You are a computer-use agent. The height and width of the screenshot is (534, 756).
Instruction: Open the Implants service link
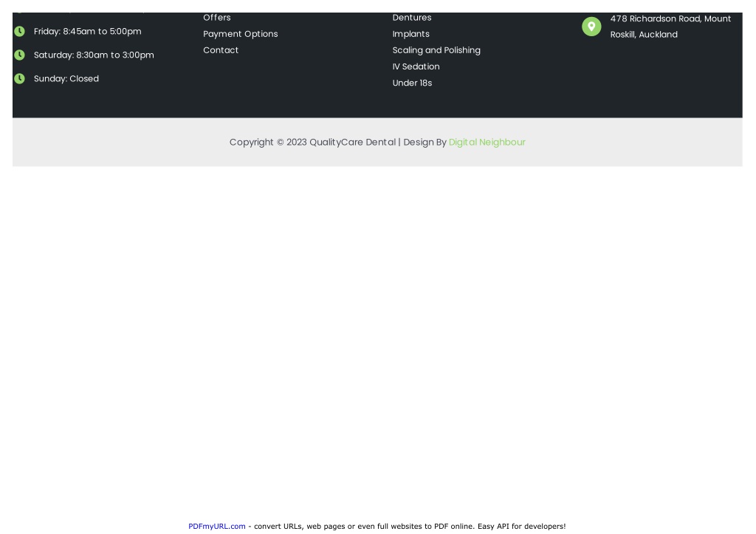(410, 34)
